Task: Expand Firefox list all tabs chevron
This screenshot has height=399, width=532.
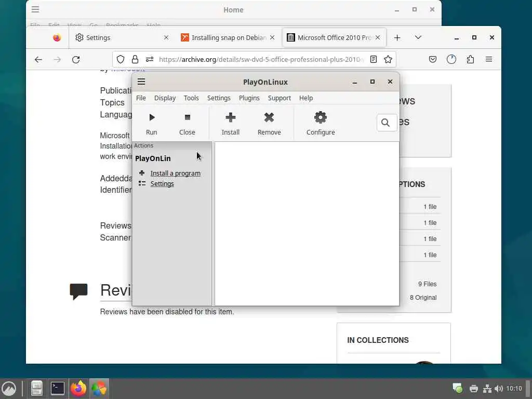Action: (x=418, y=37)
